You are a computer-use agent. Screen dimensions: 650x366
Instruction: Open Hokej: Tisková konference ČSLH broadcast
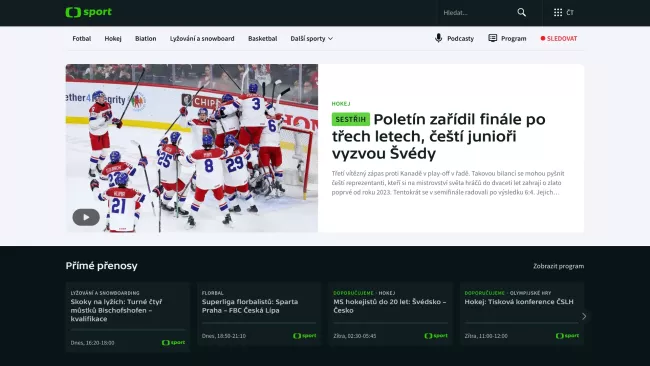click(x=519, y=302)
